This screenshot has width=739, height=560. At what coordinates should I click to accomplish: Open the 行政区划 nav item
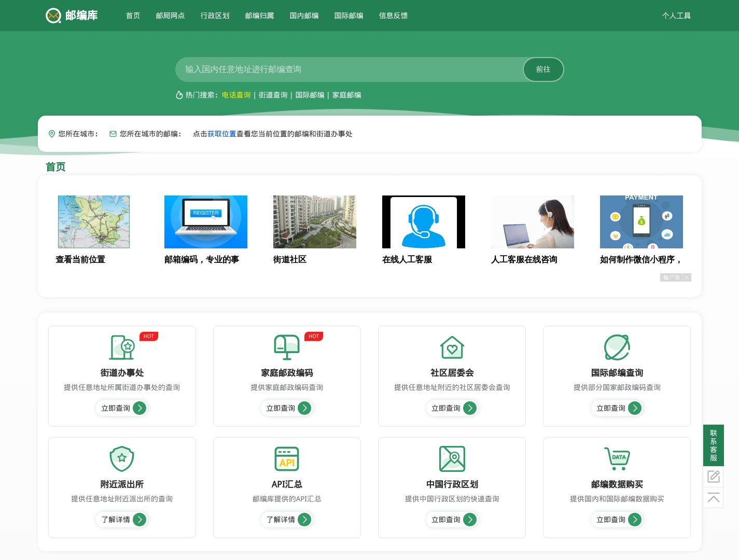[x=215, y=16]
